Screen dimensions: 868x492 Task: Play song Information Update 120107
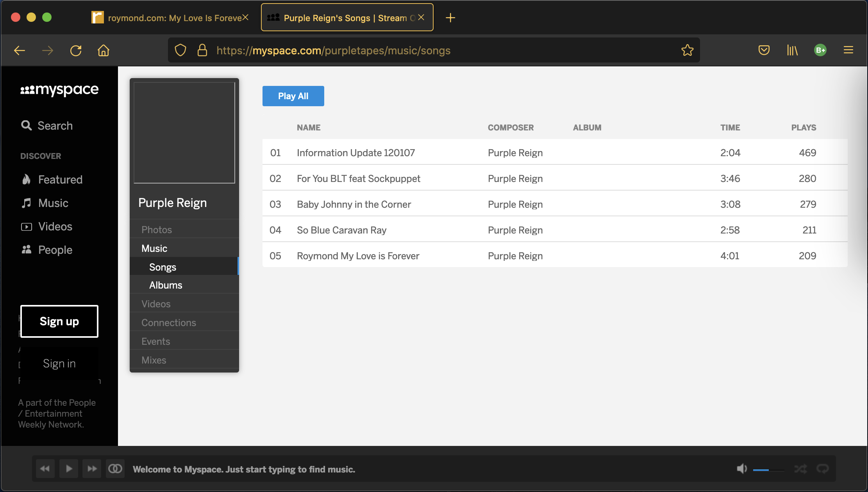click(x=356, y=153)
